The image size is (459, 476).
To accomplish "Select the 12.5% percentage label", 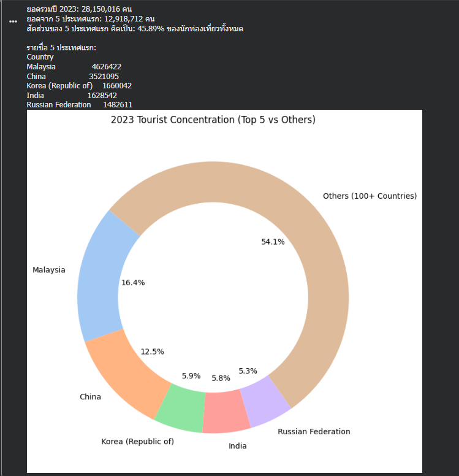I will (152, 352).
